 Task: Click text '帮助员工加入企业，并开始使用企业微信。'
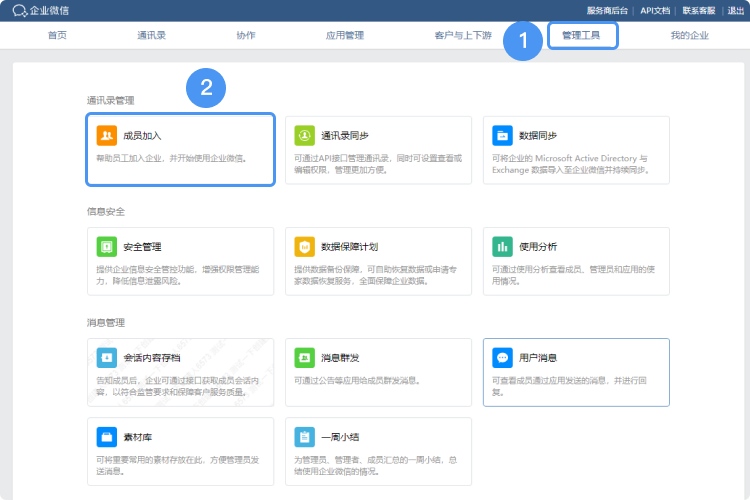pyautogui.click(x=172, y=158)
